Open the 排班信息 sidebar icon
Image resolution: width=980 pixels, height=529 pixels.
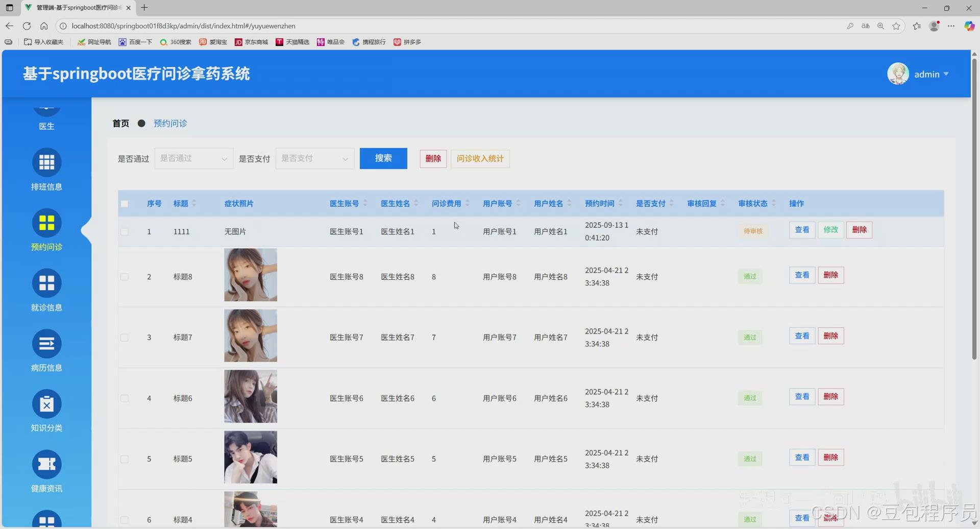tap(46, 162)
